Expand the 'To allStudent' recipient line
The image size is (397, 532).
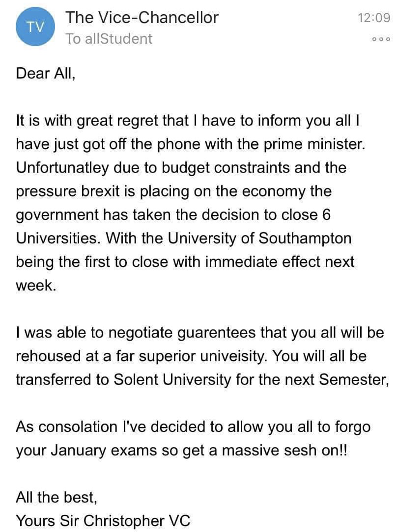click(109, 39)
